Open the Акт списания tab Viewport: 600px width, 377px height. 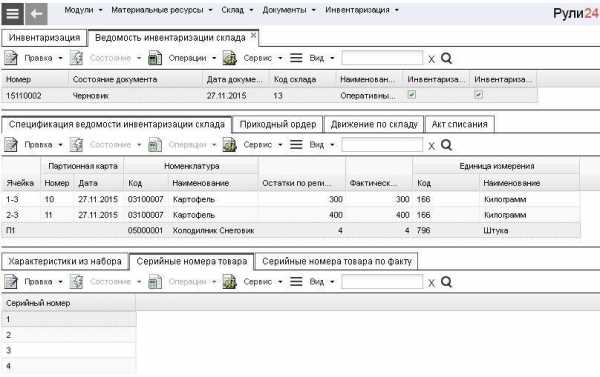(x=460, y=124)
